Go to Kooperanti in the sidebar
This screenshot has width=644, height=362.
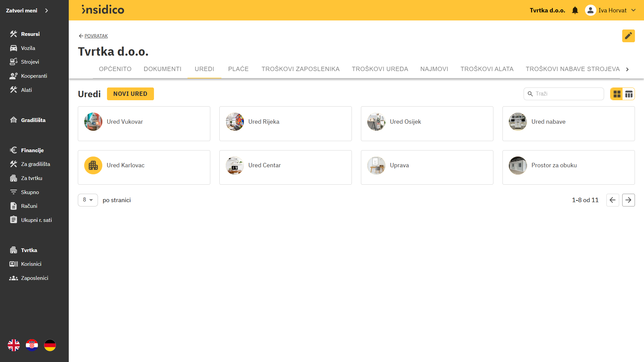pos(34,76)
